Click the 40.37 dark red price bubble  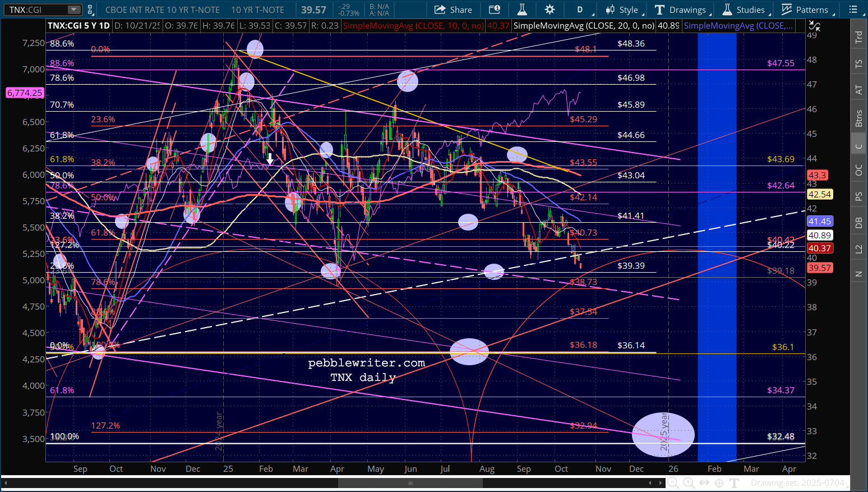coord(820,248)
